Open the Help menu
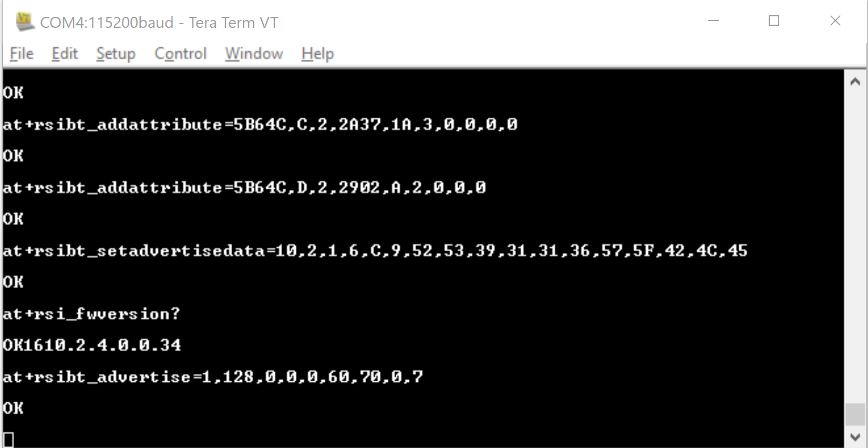Screen dimensions: 868x448 click(x=317, y=54)
